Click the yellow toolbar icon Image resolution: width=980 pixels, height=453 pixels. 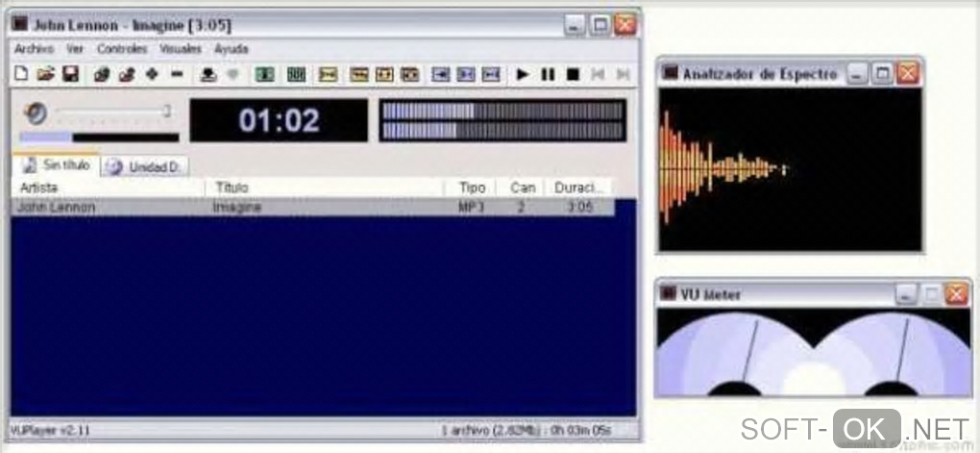[329, 74]
